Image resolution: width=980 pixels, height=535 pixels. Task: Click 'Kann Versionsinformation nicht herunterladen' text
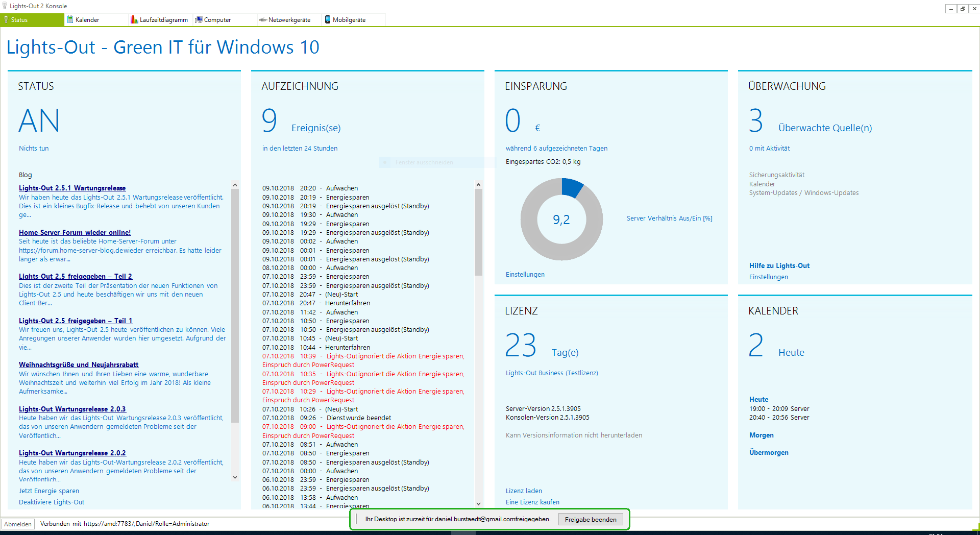tap(574, 435)
